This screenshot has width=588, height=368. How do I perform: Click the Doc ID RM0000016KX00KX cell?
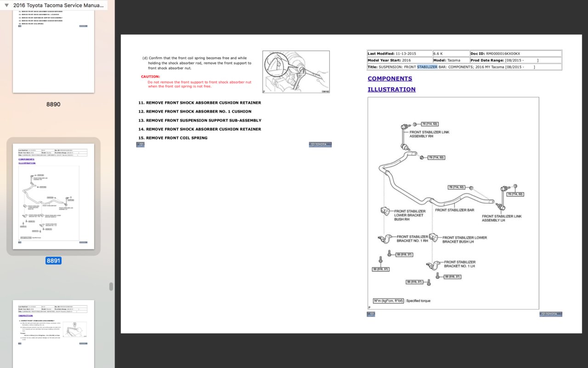(515, 54)
